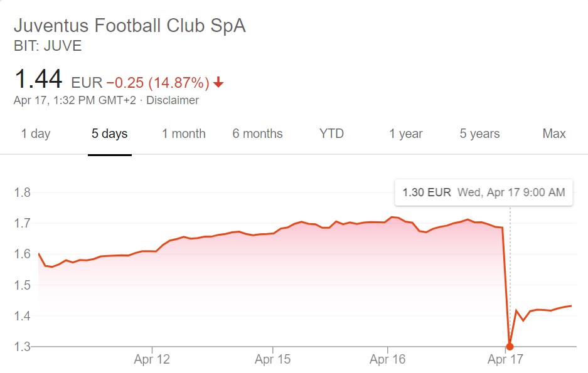588x373 pixels.
Task: Click the Apr 16 date axis label
Action: (387, 360)
